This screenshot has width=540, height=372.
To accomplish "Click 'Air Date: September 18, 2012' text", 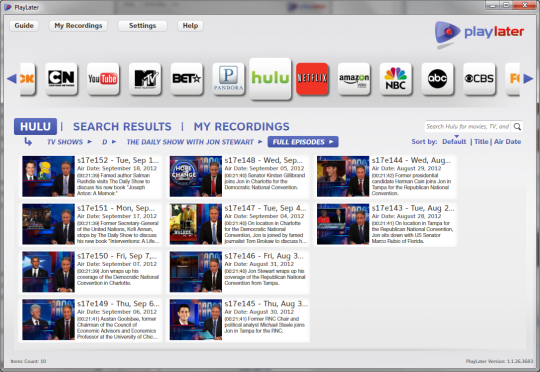I will (117, 168).
